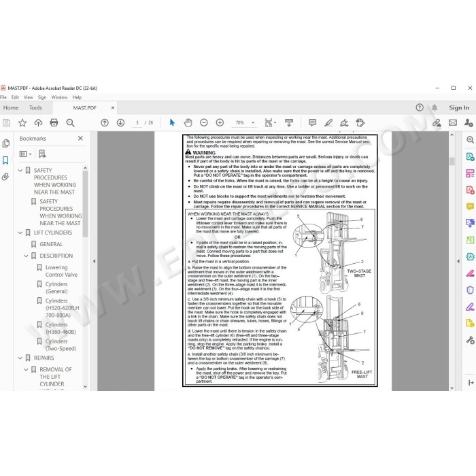The width and height of the screenshot is (476, 476).
Task: Add a sticky note comment
Action: coord(312,122)
